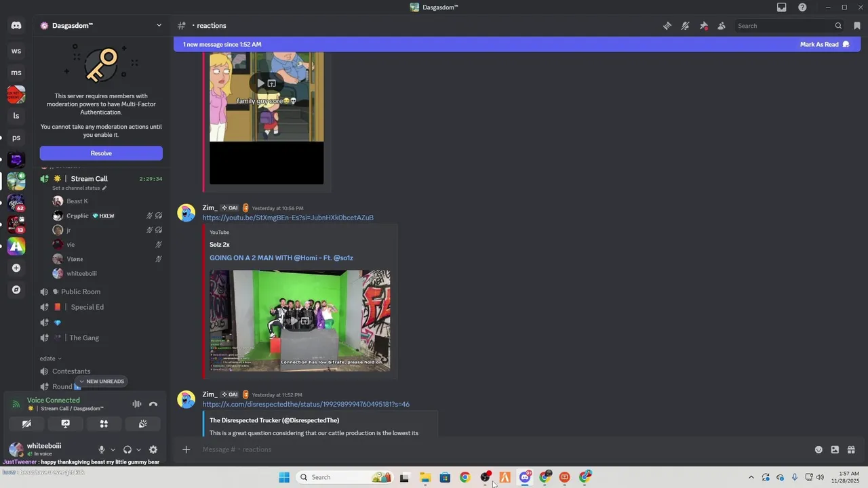Toggle noise suppression waveform icon
The image size is (868, 488).
pos(137,404)
